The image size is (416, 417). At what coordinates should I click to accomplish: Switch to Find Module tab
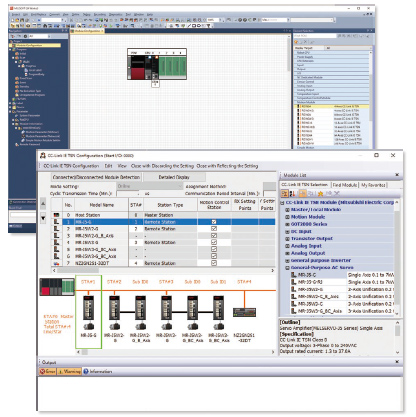tap(345, 185)
